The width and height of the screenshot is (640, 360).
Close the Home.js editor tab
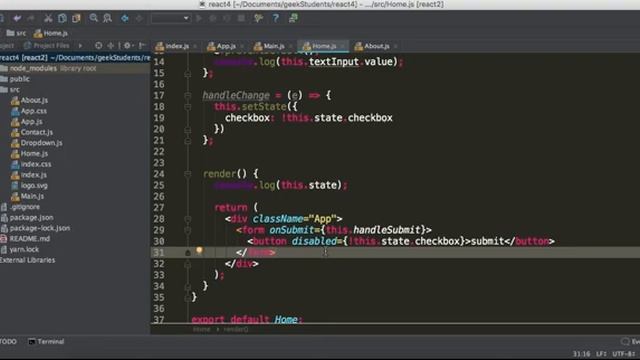point(342,46)
